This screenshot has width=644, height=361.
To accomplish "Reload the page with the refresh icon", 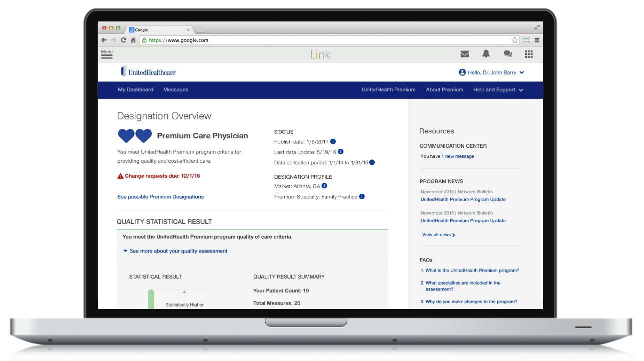I will tap(123, 40).
